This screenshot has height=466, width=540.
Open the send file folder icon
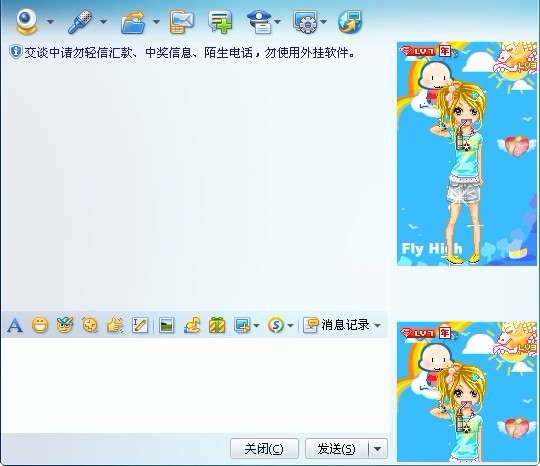point(133,22)
